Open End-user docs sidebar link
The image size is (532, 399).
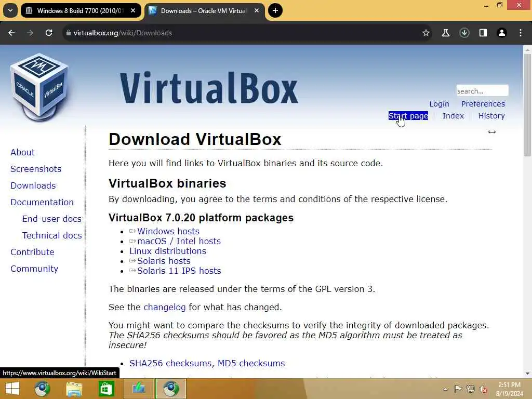point(52,219)
